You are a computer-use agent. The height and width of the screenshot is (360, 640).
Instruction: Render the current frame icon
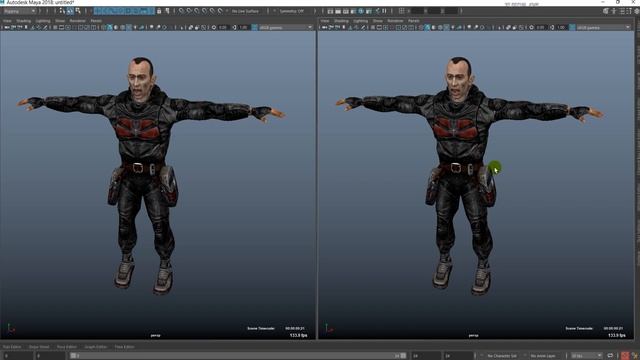338,11
